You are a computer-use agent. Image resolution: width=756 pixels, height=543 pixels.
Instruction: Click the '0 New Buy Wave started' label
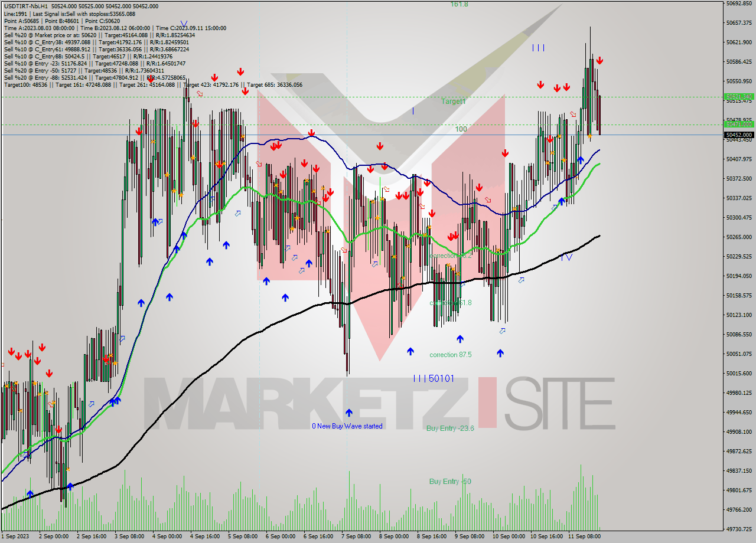click(347, 426)
